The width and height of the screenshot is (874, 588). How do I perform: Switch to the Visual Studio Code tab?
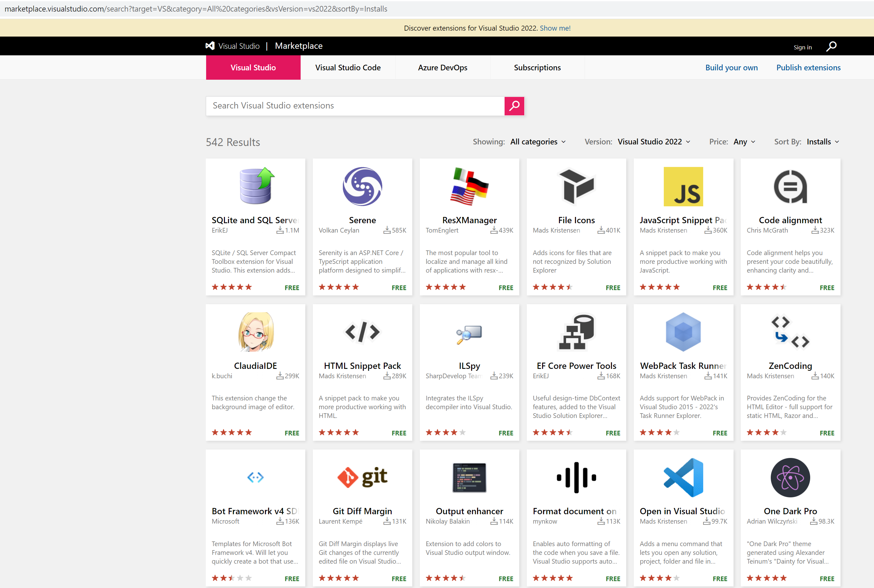348,68
